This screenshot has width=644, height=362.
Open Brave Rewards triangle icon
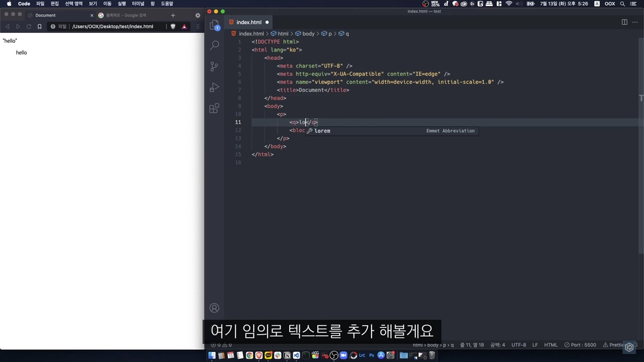pos(184,26)
